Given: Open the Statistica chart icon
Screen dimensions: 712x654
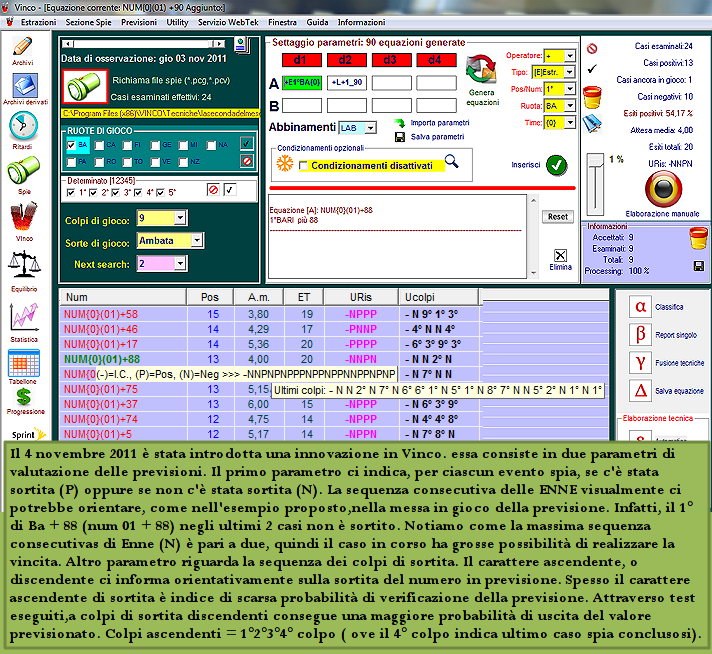Looking at the screenshot, I should [24, 317].
